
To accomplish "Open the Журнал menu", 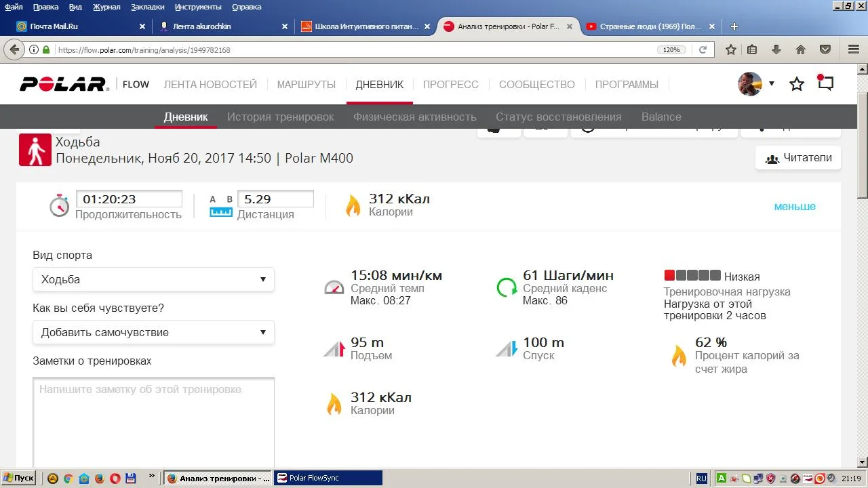I will tap(106, 7).
